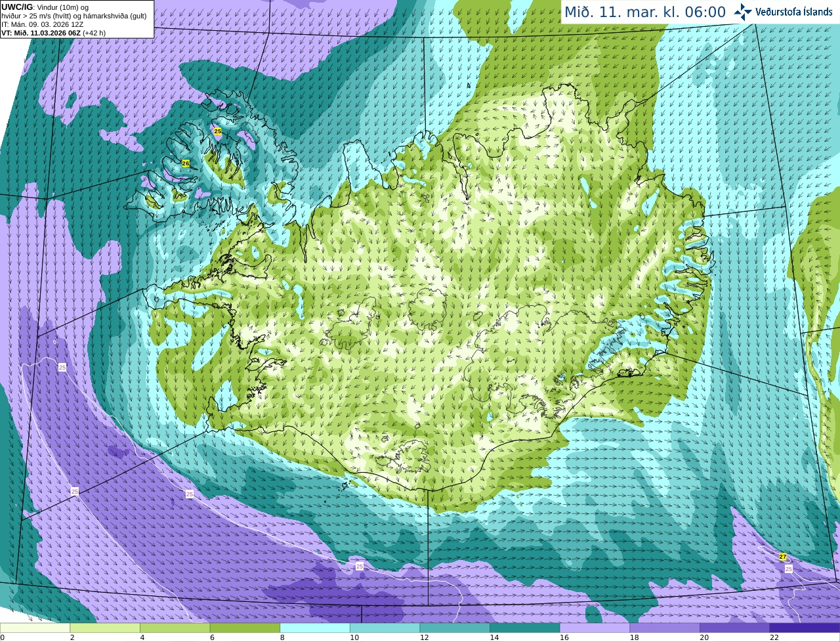The image size is (840, 642).
Task: Click the '10' tick on the legend
Action: [354, 637]
